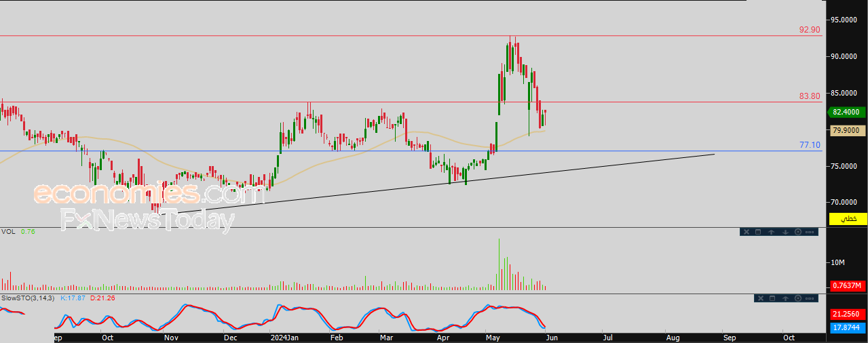Select the VOL indicator label
Image resolution: width=868 pixels, height=343 pixels.
(7, 232)
